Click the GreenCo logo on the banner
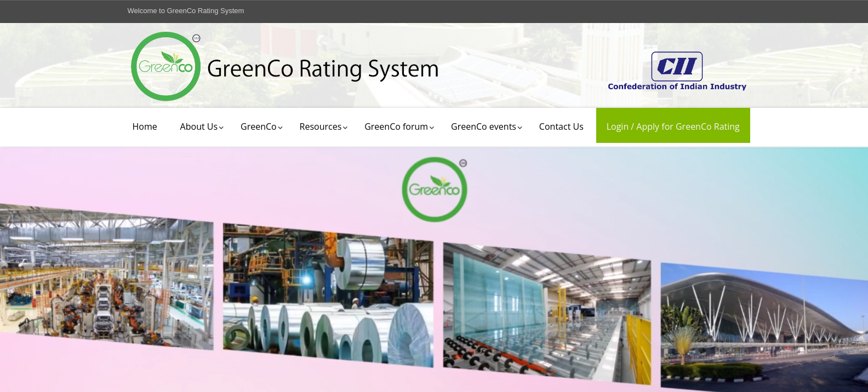Viewport: 868px width, 392px height. tap(435, 189)
